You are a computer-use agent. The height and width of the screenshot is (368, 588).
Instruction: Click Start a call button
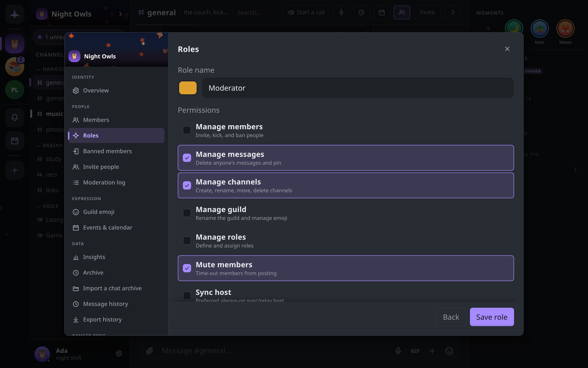click(x=306, y=12)
